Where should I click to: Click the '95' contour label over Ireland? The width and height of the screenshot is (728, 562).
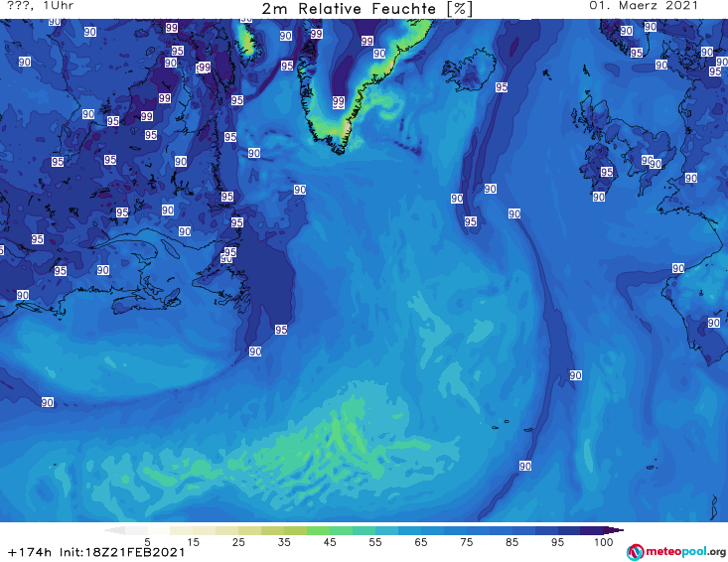click(x=607, y=172)
